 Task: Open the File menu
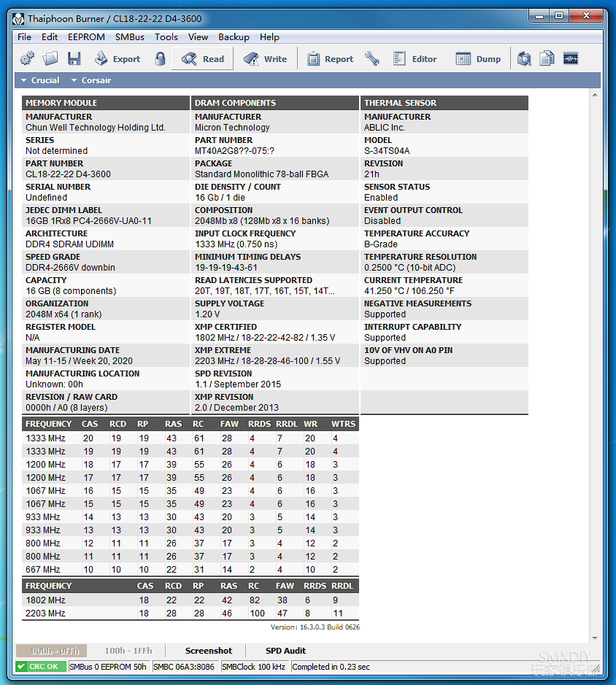pyautogui.click(x=25, y=37)
